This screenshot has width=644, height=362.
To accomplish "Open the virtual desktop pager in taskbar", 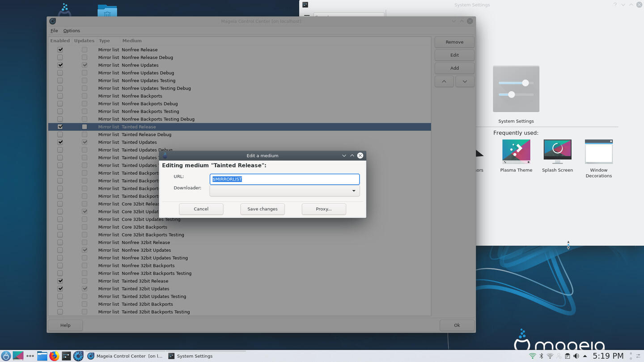I will tap(18, 356).
